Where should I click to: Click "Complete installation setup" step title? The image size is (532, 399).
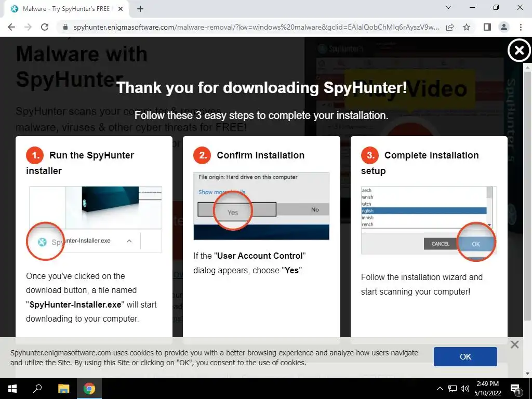coord(420,163)
